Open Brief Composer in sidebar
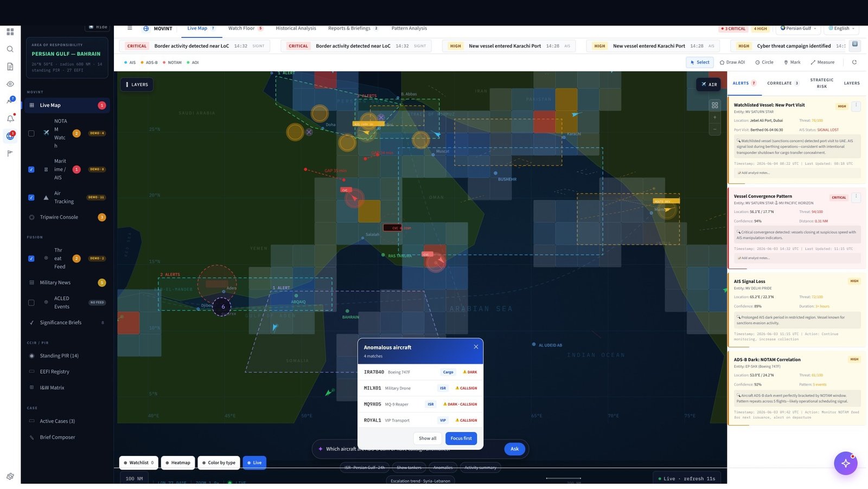 pyautogui.click(x=68, y=437)
